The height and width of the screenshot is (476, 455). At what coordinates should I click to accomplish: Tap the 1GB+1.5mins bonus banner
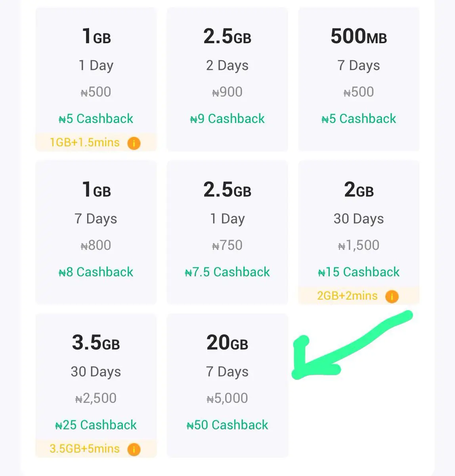click(x=84, y=142)
